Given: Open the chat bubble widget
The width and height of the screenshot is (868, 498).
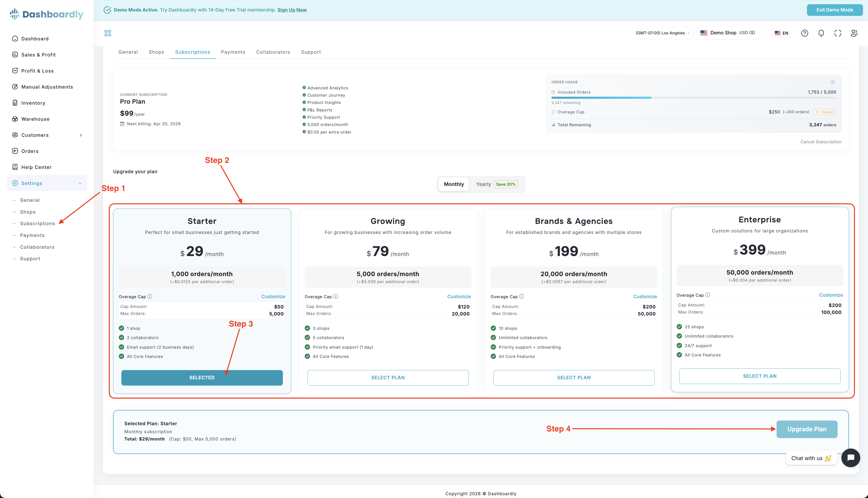Looking at the screenshot, I should point(851,458).
